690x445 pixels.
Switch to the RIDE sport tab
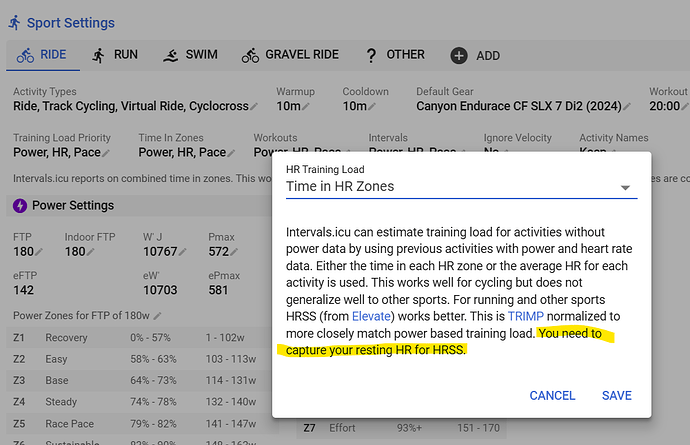click(x=42, y=55)
